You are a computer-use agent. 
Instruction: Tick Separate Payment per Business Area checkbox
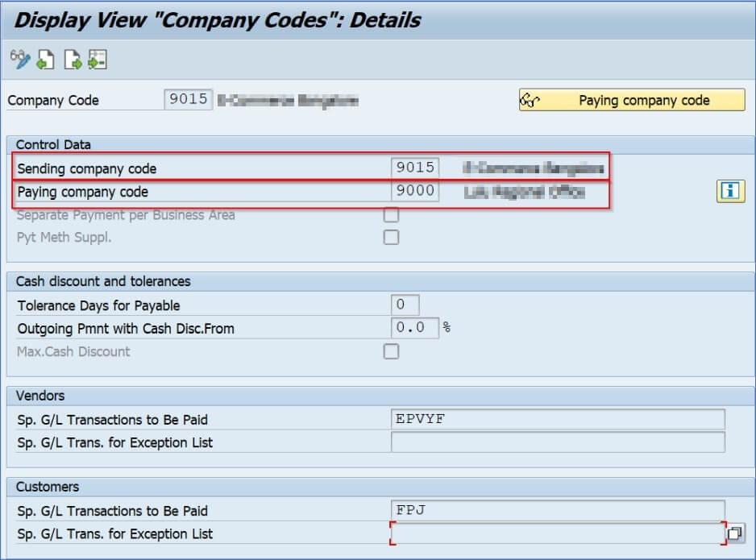pyautogui.click(x=391, y=214)
